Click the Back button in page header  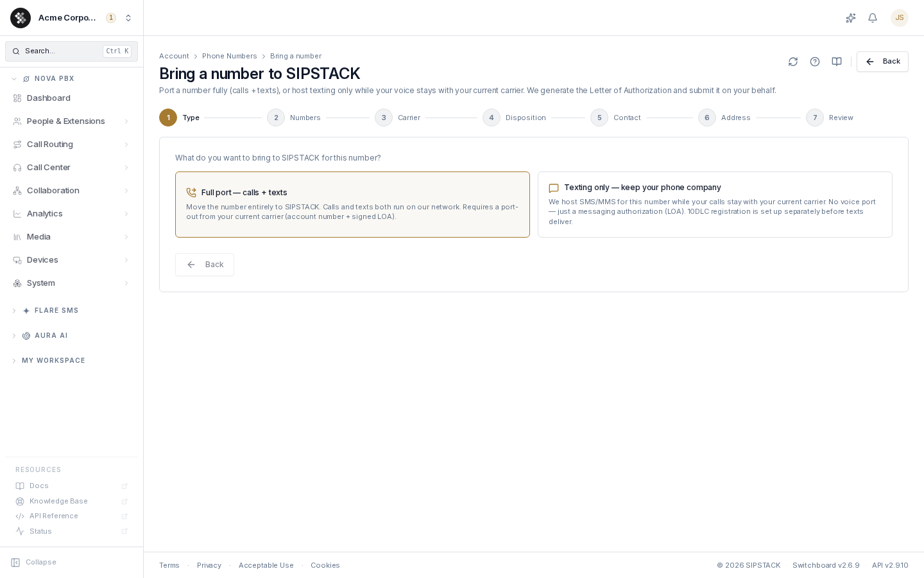882,62
